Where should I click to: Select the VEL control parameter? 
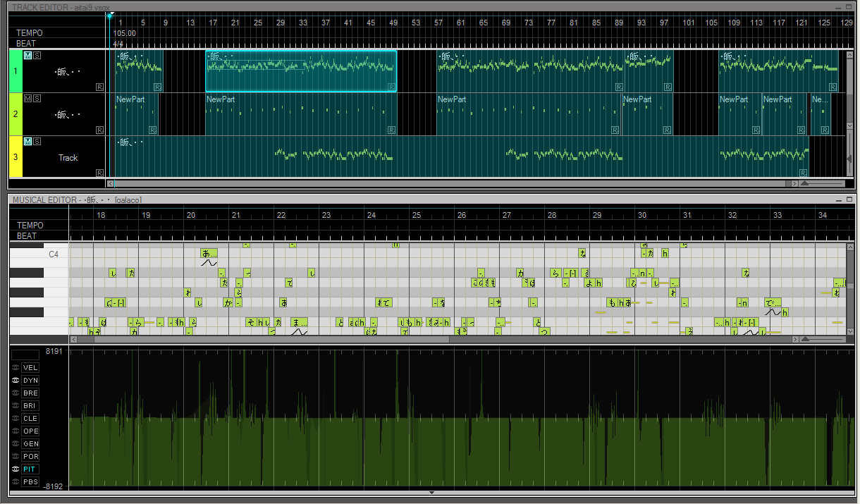30,367
